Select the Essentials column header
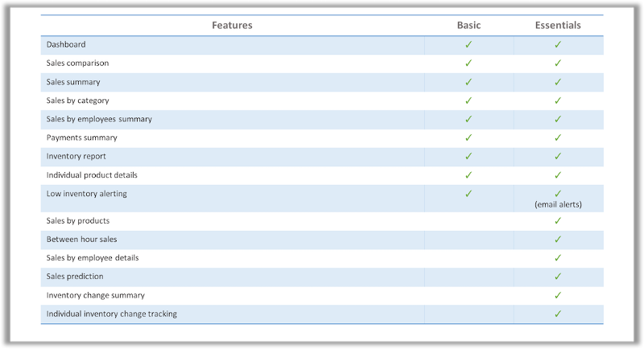Screen dimensions: 644x349 [558, 26]
